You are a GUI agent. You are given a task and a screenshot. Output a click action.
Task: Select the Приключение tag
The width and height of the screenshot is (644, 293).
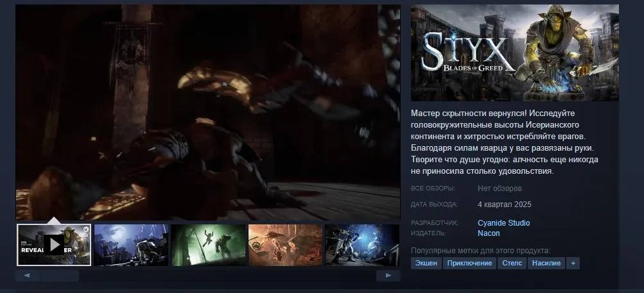(469, 263)
